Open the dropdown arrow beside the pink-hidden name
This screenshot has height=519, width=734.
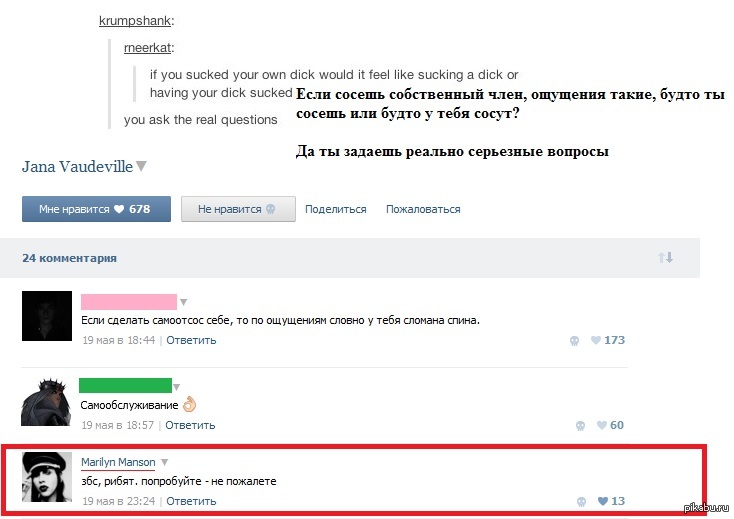click(x=184, y=302)
